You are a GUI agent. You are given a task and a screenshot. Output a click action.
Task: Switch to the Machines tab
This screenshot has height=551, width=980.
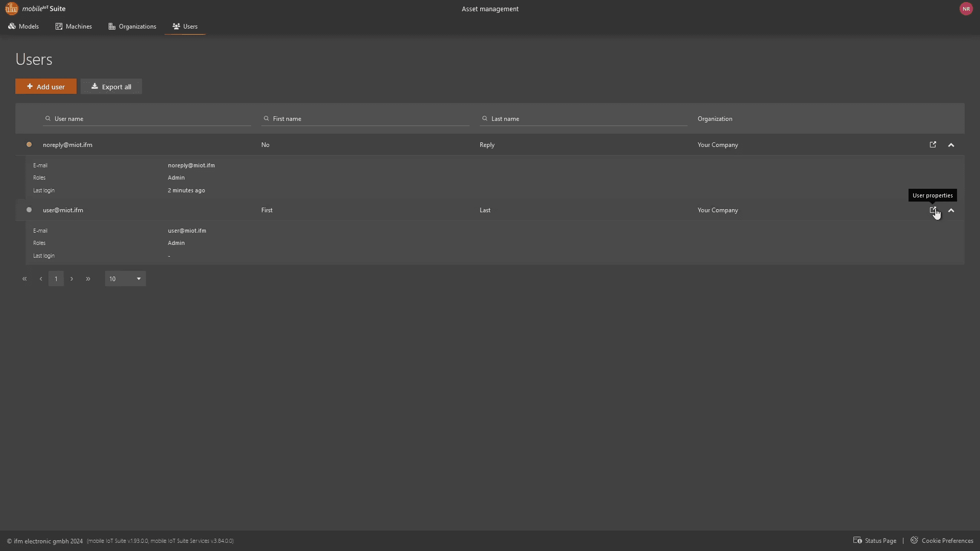73,27
